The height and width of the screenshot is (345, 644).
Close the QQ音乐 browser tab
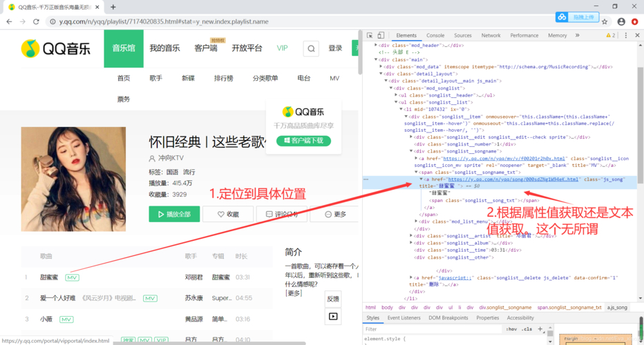(x=97, y=7)
